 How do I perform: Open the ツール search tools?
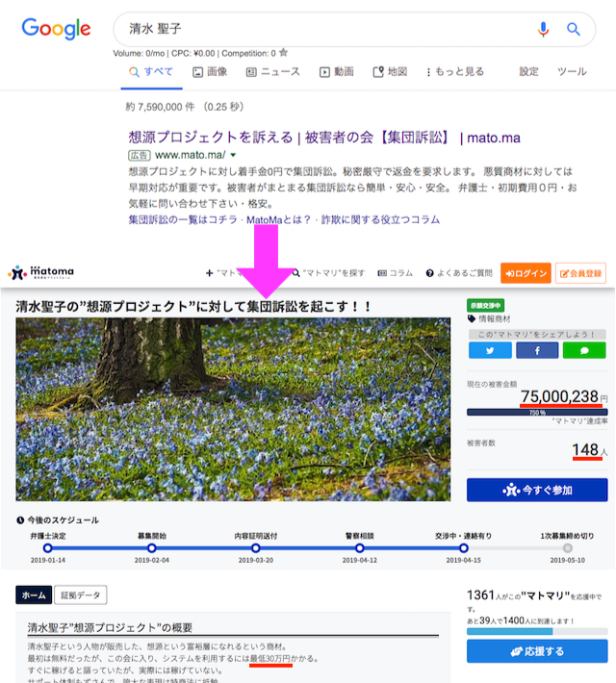pos(572,71)
